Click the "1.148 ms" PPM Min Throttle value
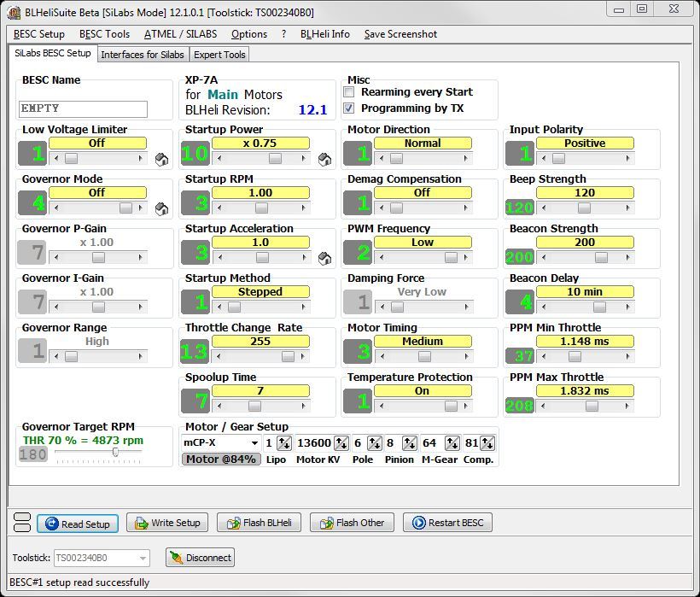Viewport: 700px width, 597px height. pyautogui.click(x=585, y=342)
